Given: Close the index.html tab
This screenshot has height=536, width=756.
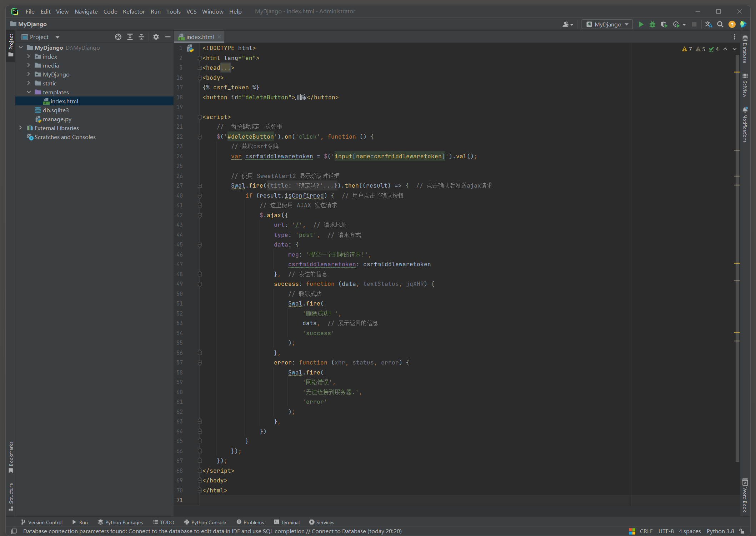Looking at the screenshot, I should (x=219, y=37).
